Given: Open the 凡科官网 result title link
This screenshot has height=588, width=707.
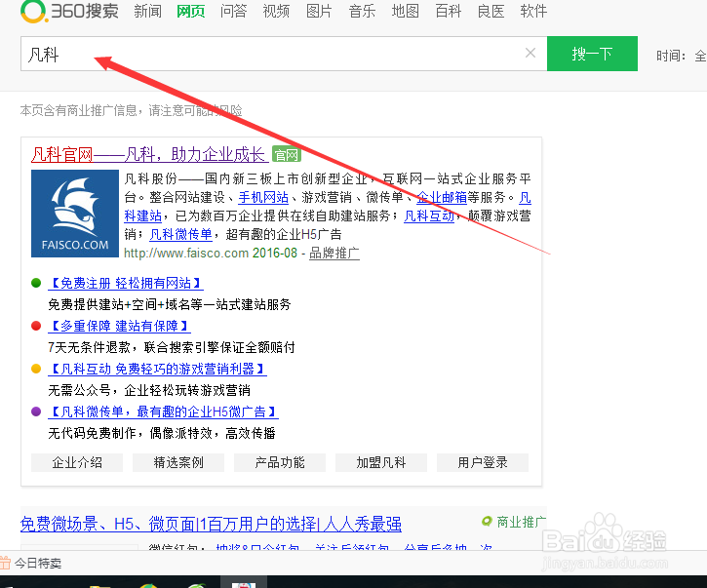Looking at the screenshot, I should 150,155.
